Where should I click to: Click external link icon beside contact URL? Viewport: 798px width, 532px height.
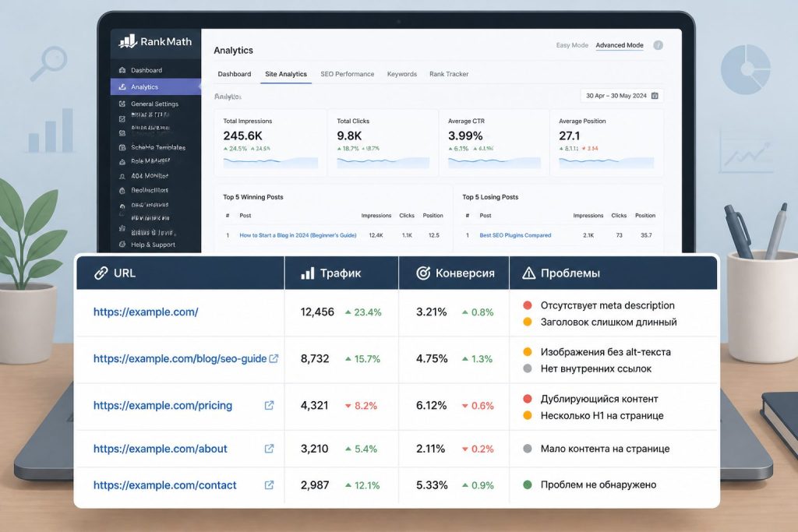click(269, 485)
